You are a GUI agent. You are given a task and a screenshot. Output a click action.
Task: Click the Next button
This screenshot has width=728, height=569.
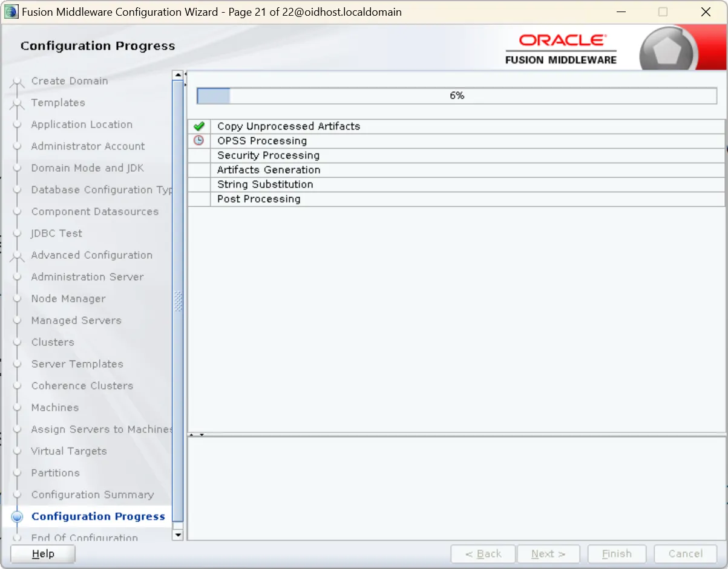pos(548,554)
